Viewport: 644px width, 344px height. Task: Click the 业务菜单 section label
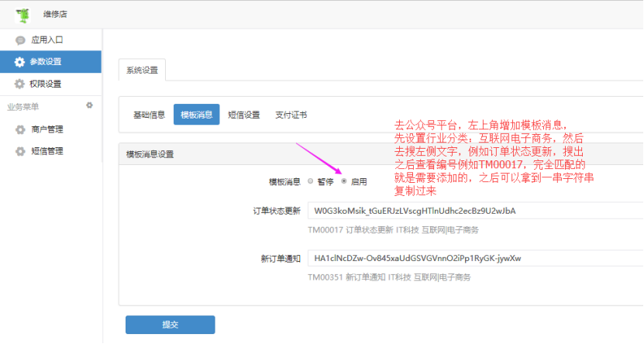click(x=23, y=107)
